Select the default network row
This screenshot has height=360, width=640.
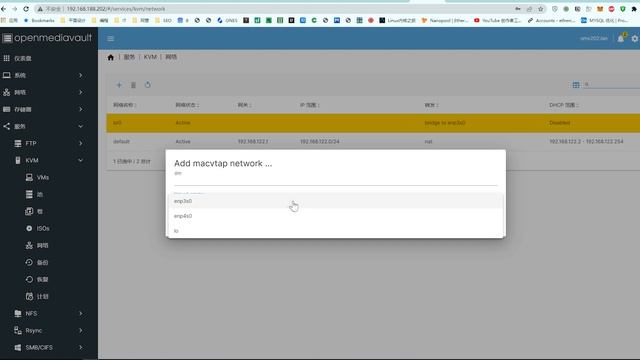coord(373,141)
